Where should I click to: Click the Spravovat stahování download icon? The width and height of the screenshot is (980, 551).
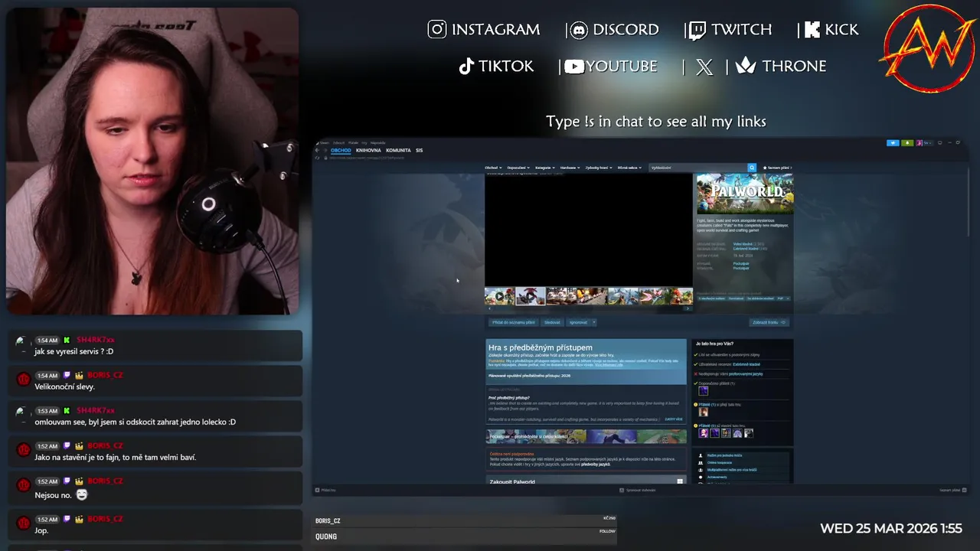(622, 490)
